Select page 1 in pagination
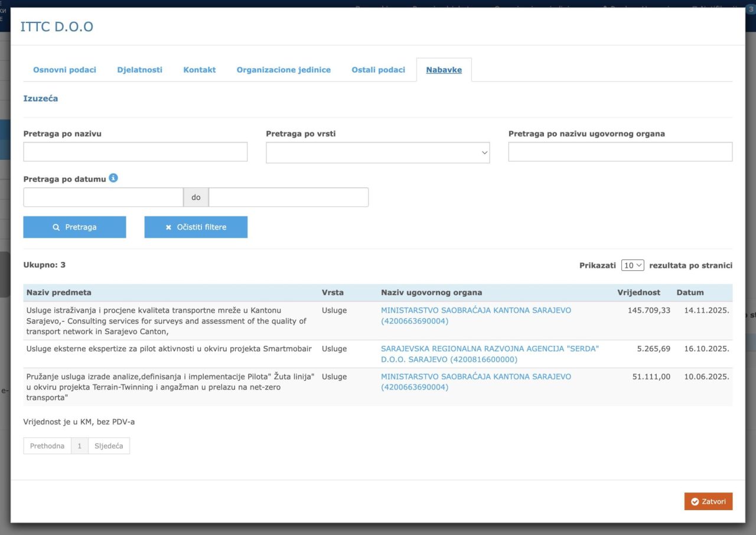This screenshot has height=535, width=756. pyautogui.click(x=80, y=446)
